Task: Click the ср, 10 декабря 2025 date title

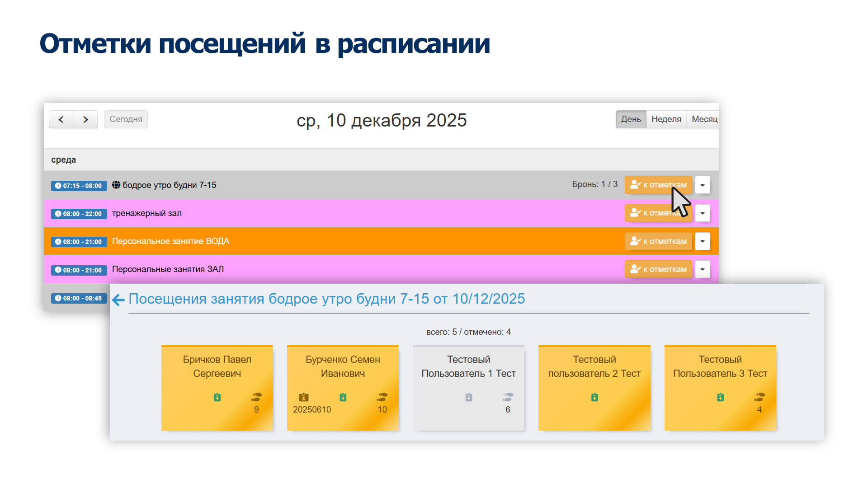Action: (x=382, y=121)
